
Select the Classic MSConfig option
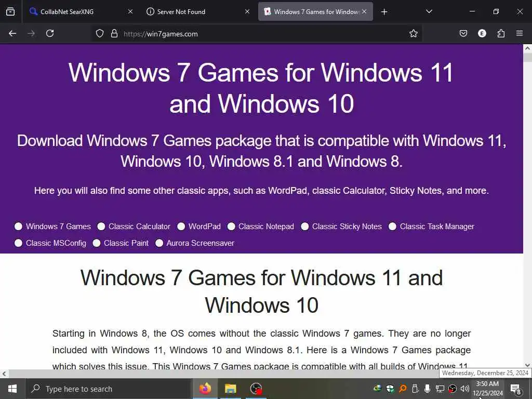click(18, 243)
